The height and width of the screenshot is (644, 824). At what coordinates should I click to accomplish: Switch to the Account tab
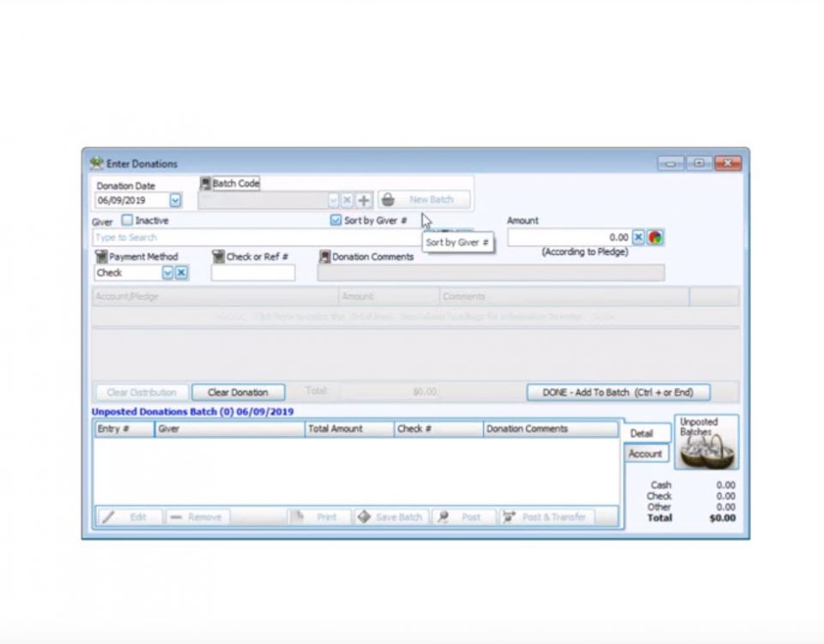point(645,454)
